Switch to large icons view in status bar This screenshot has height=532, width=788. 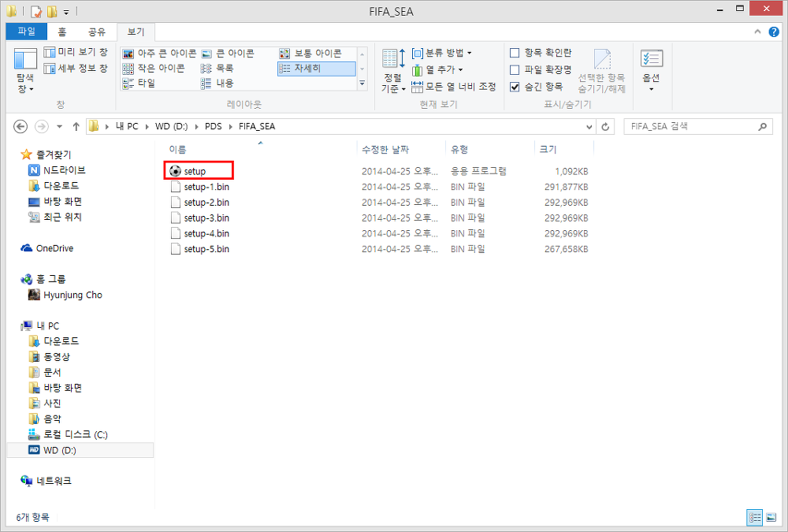[771, 517]
